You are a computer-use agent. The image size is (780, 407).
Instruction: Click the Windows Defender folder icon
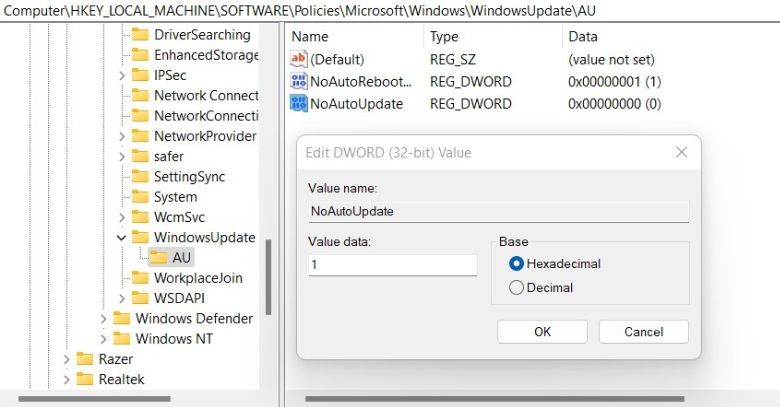tap(122, 318)
